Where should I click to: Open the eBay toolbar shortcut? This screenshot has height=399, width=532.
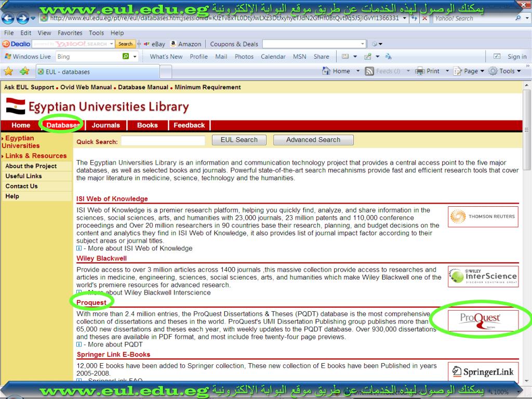pyautogui.click(x=154, y=44)
